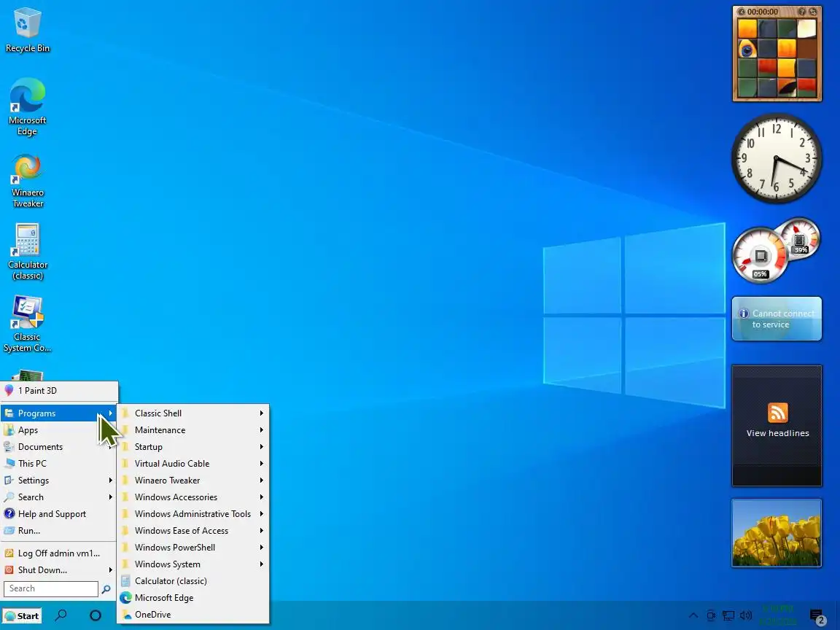The width and height of the screenshot is (840, 630).
Task: Open the Settings submenu in Start menu
Action: click(x=59, y=480)
